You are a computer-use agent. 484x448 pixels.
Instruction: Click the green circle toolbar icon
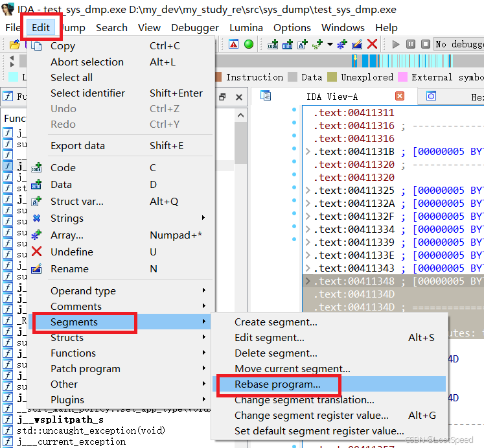pos(249,44)
